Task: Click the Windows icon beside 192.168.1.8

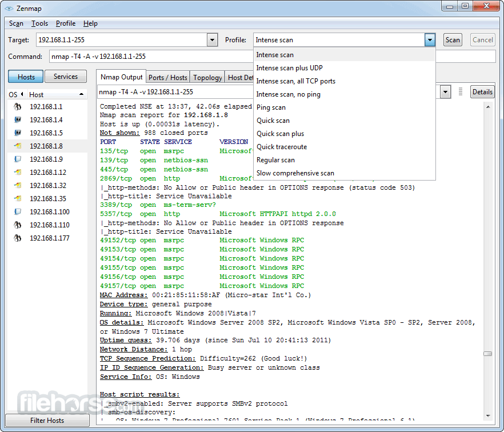Action: [x=18, y=146]
